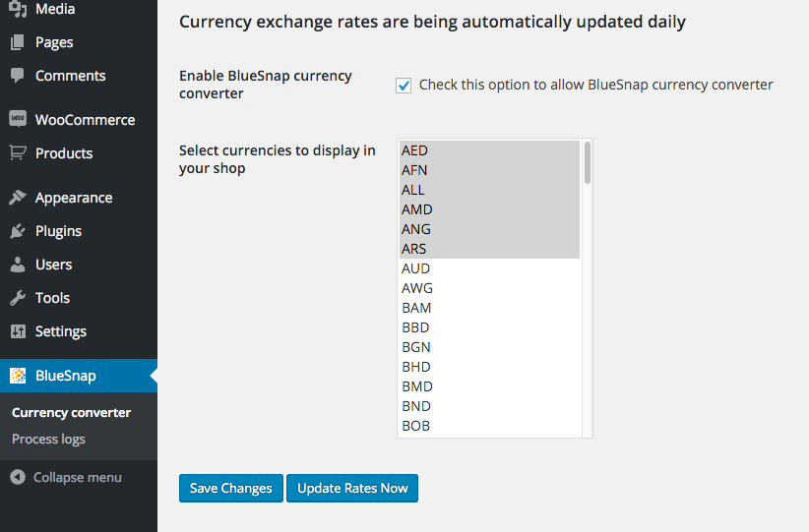Screen dimensions: 809x532
Task: Click the Media library icon in sidebar
Action: coord(18,9)
